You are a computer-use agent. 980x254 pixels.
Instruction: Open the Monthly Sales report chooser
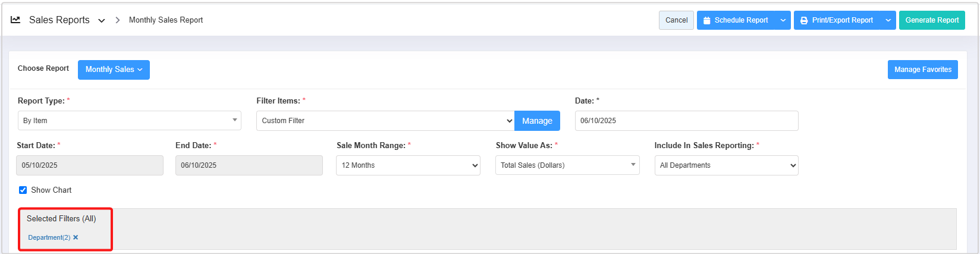(114, 70)
